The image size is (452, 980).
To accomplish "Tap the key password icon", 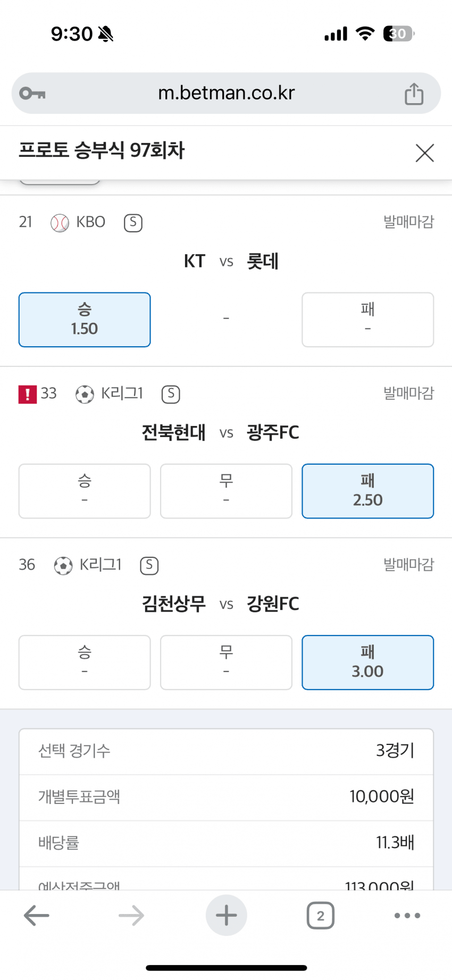I will click(x=32, y=94).
